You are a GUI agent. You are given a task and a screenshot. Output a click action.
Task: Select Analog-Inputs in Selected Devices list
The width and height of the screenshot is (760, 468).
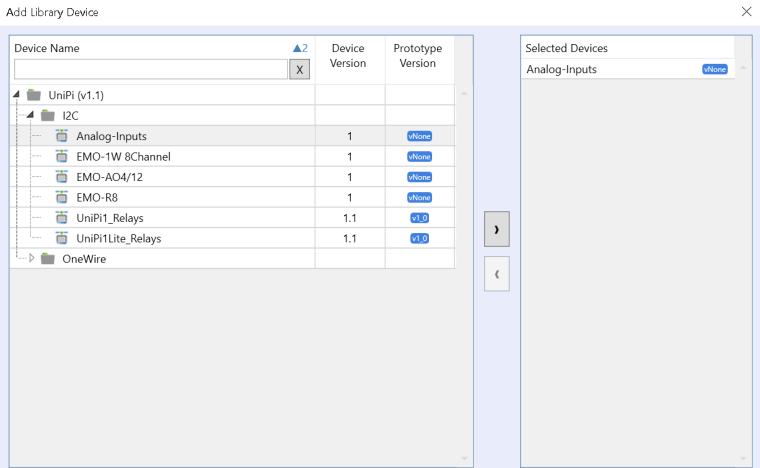click(x=562, y=69)
